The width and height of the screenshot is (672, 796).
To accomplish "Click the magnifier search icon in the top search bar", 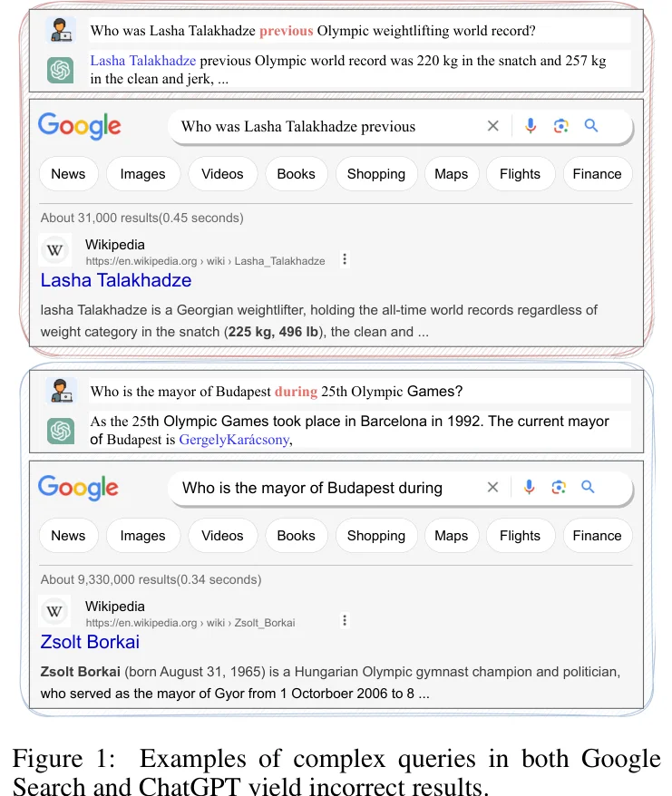I will [590, 125].
